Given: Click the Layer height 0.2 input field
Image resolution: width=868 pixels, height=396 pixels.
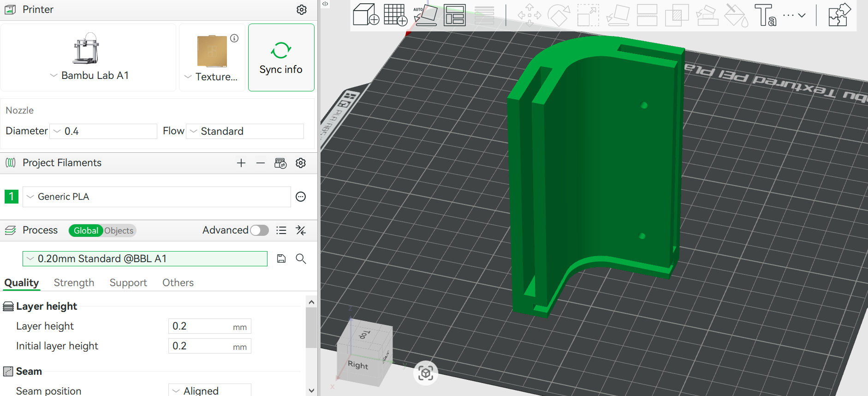Looking at the screenshot, I should click(210, 326).
